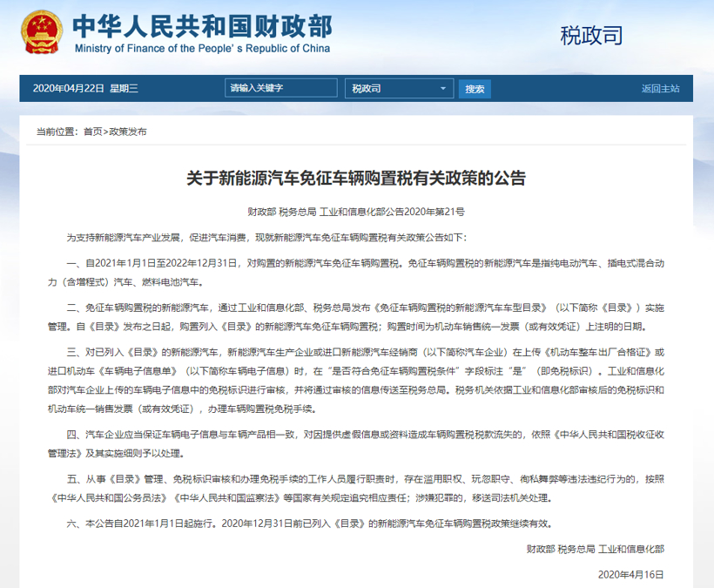The width and height of the screenshot is (714, 588).
Task: Click the signing date 2020年4月16日
Action: point(631,574)
